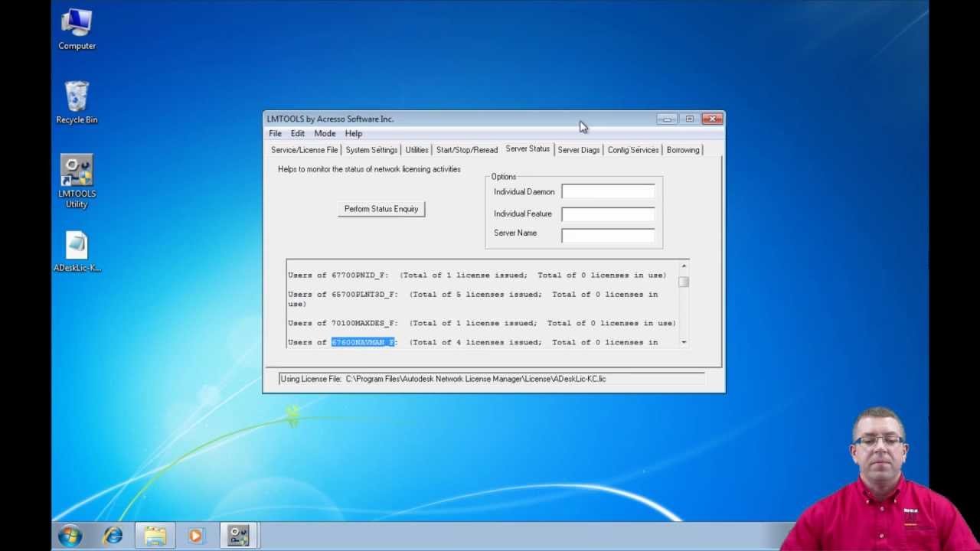Click Perform Status Enquiry button
This screenshot has height=551, width=980.
[x=381, y=209]
